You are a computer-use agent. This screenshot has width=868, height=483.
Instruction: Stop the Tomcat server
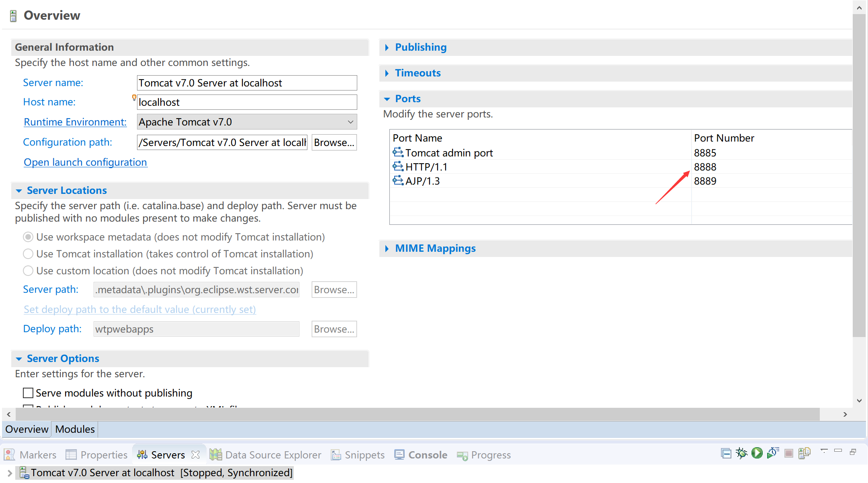pyautogui.click(x=788, y=453)
